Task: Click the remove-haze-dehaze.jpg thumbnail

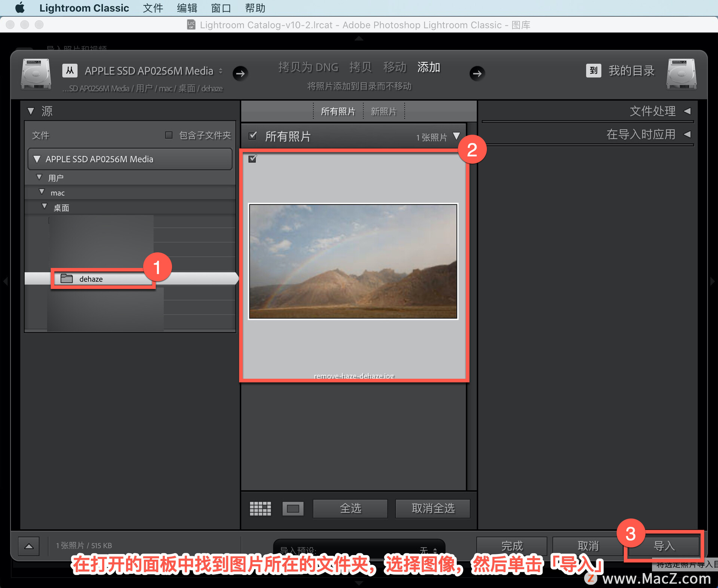Action: pos(355,261)
